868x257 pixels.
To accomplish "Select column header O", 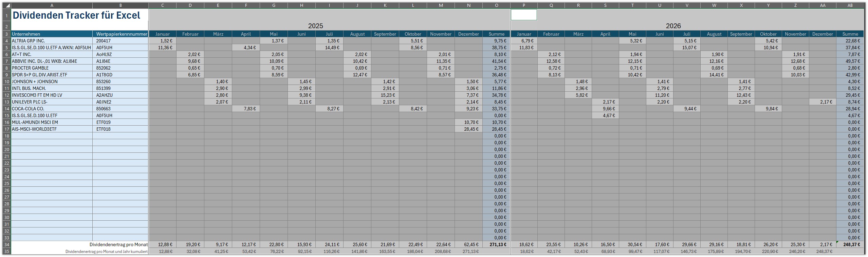I will coord(496,5).
